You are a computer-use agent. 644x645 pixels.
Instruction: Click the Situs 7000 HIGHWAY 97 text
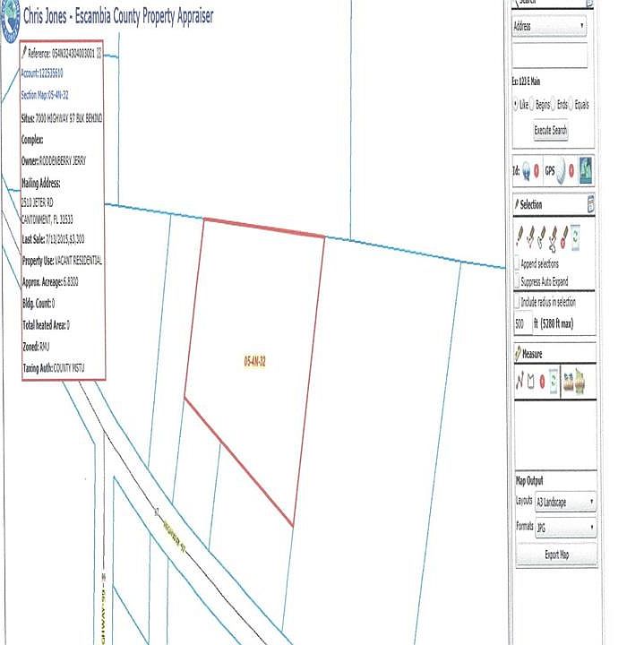click(x=62, y=118)
